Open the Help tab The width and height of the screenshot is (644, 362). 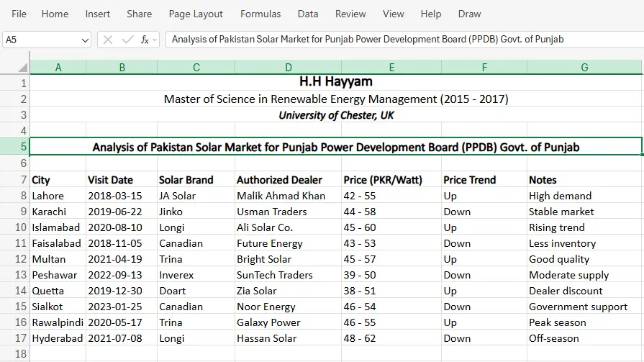point(431,14)
